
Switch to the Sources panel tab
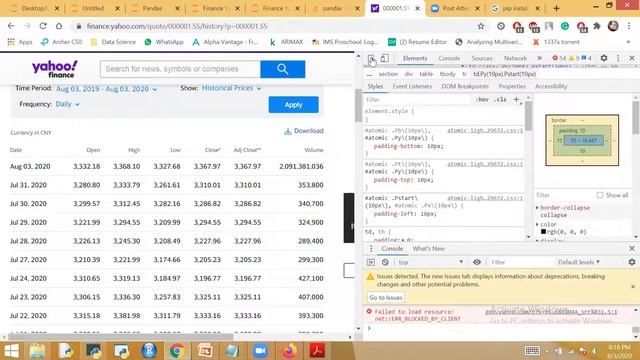coord(482,58)
